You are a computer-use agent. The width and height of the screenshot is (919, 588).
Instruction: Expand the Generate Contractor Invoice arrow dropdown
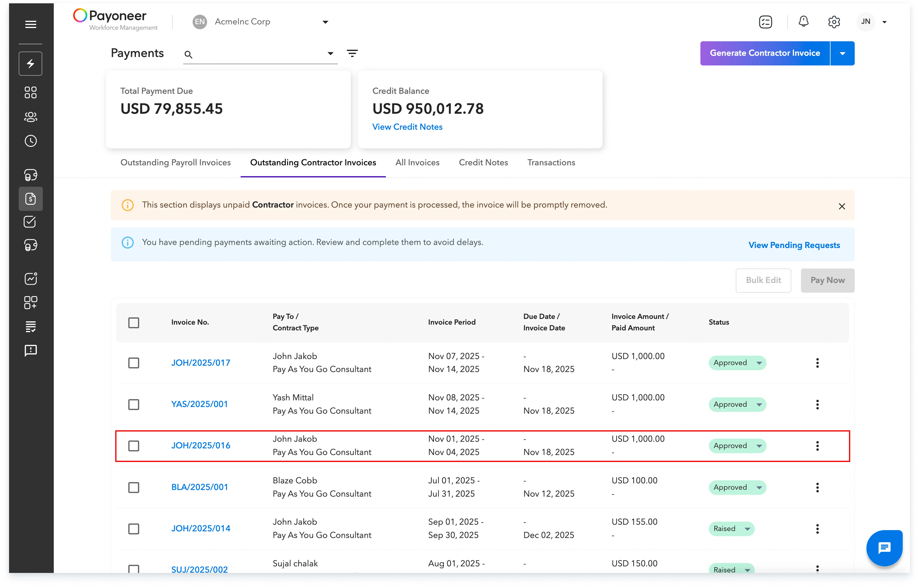(842, 54)
